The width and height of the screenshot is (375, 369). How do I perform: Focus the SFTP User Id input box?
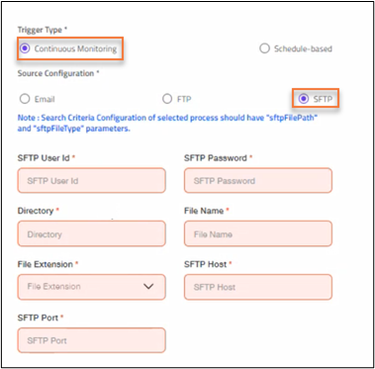point(92,180)
